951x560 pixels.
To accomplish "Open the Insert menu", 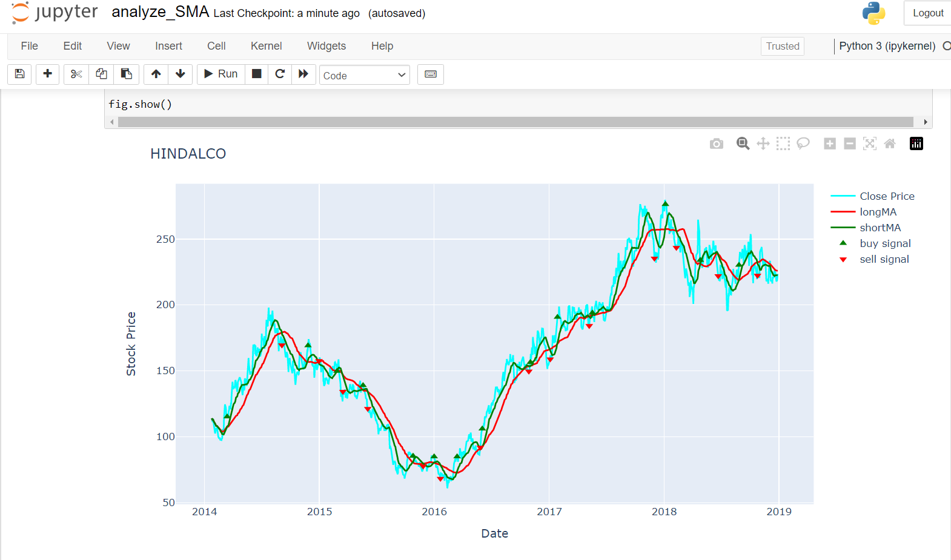I will point(168,46).
